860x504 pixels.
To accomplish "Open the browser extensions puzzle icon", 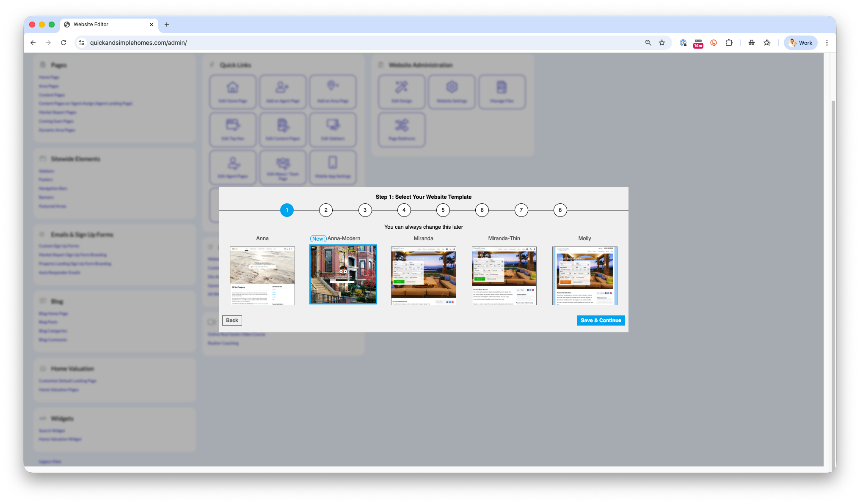I will (x=729, y=43).
